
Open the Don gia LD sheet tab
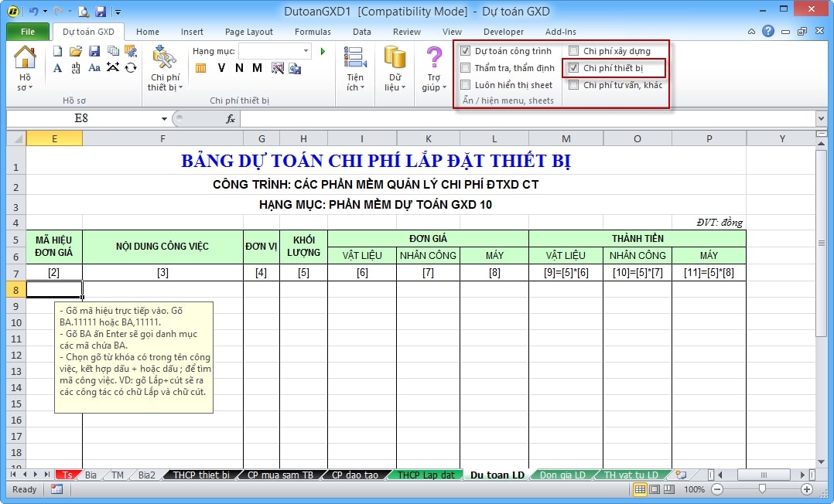click(562, 475)
